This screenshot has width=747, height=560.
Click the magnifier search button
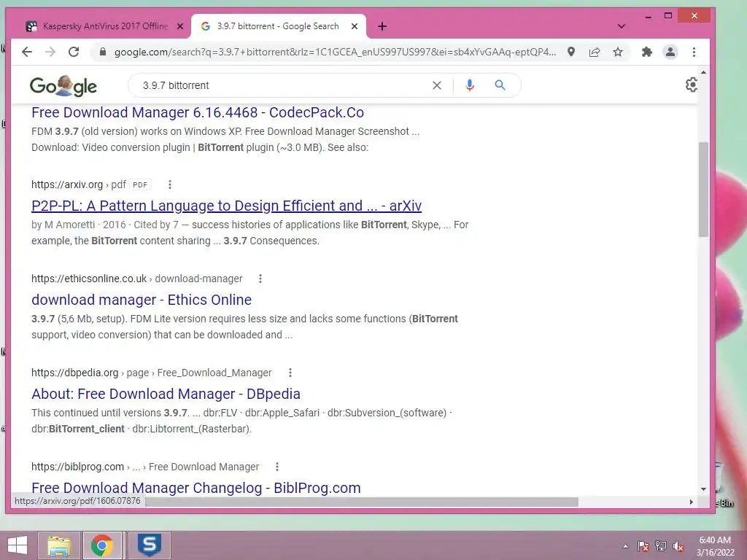tap(500, 85)
